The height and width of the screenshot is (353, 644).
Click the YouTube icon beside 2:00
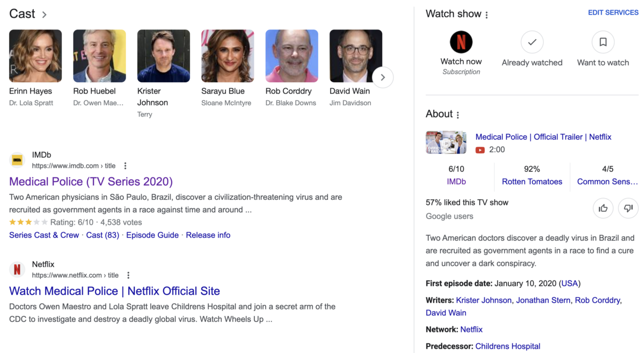480,150
